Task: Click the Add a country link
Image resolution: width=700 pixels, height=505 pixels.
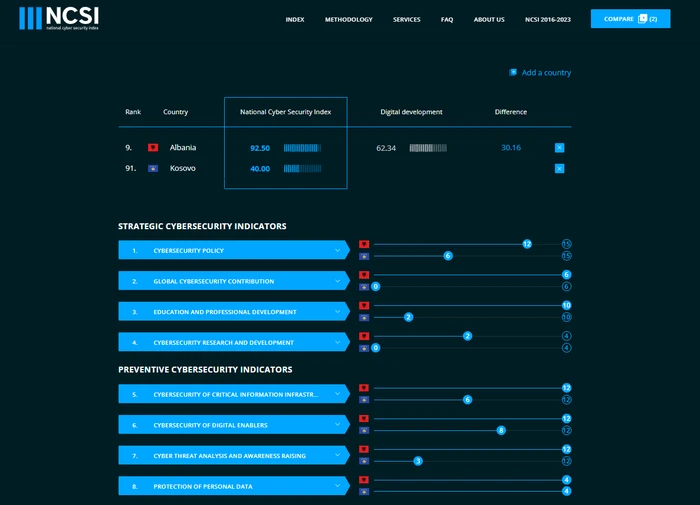Action: click(x=546, y=72)
